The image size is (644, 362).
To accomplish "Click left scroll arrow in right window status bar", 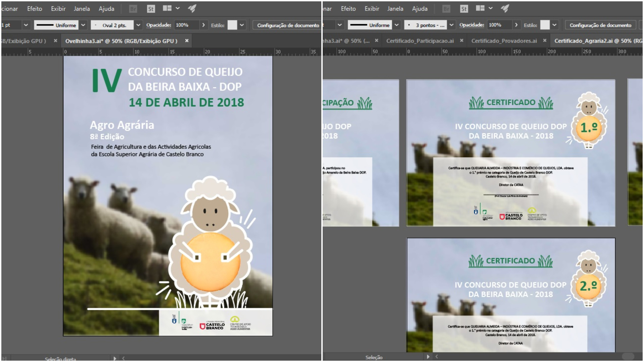I will pos(436,357).
